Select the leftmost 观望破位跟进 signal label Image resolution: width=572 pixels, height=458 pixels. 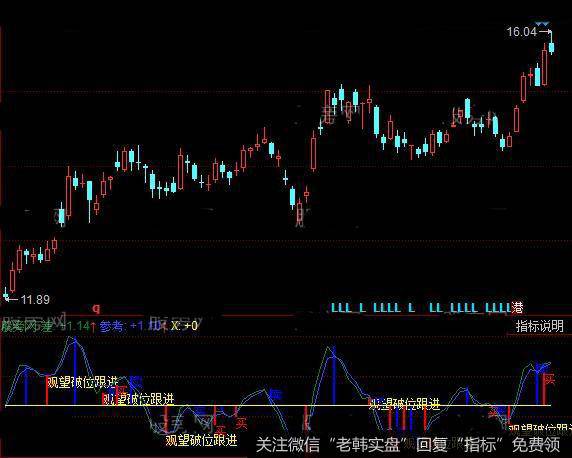[x=82, y=382]
